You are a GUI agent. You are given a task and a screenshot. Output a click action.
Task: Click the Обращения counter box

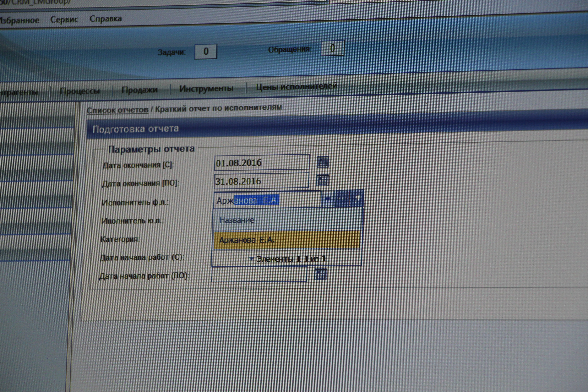(332, 48)
